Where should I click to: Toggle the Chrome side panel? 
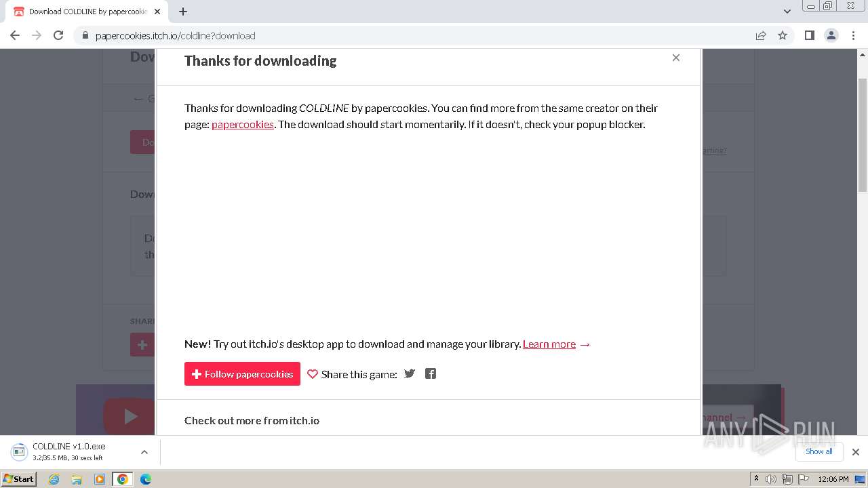tap(810, 35)
